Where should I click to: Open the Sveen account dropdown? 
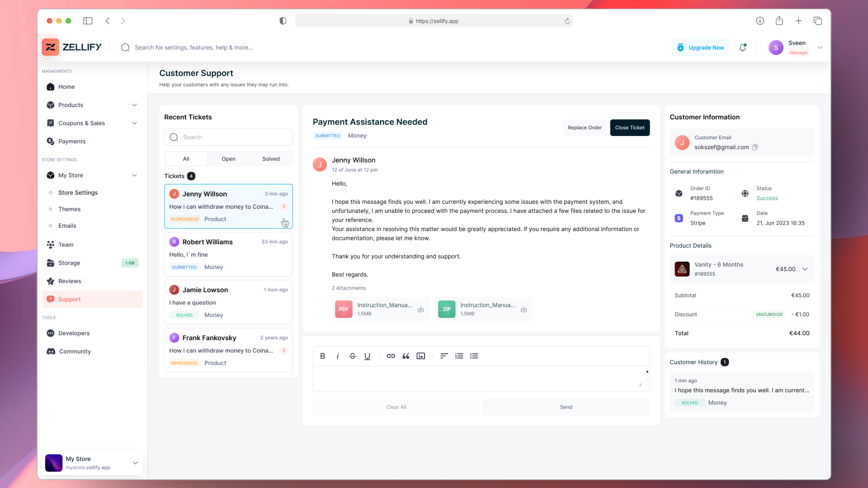[x=820, y=47]
